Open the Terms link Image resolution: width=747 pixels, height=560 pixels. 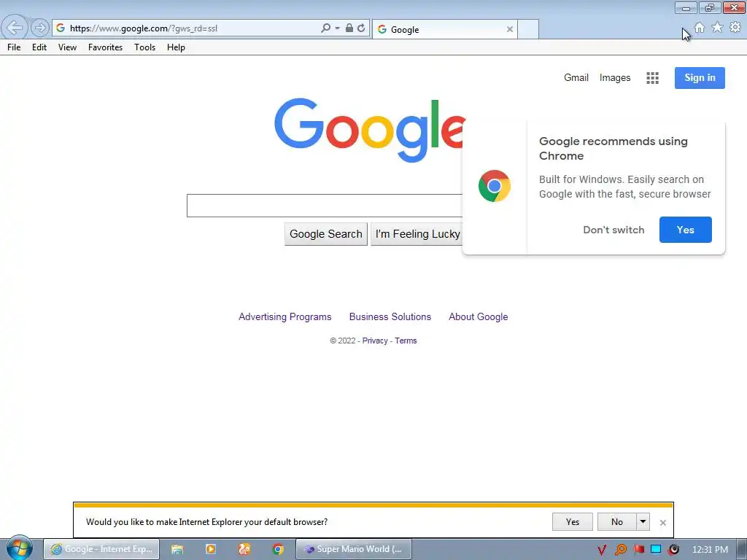click(x=406, y=341)
